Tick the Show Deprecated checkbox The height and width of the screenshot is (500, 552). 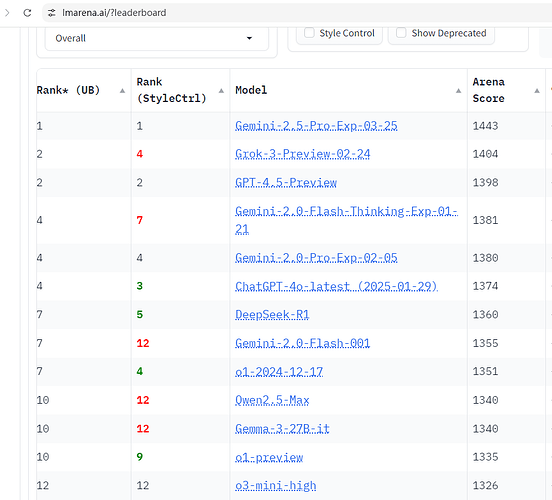click(401, 33)
